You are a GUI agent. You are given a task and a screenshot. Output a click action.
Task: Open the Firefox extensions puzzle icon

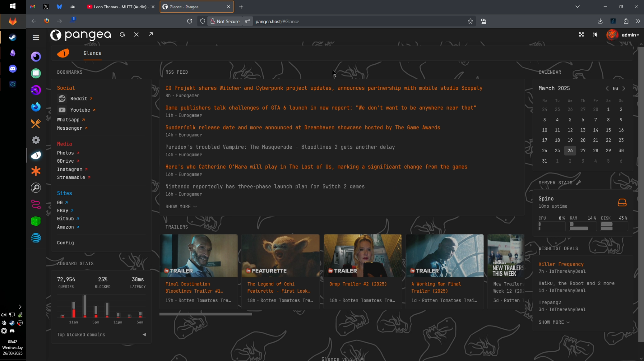point(626,21)
